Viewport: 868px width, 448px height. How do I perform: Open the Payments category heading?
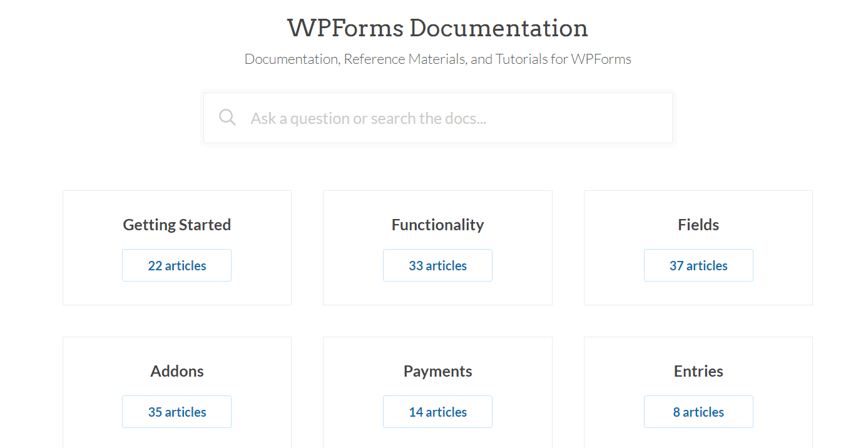(437, 371)
